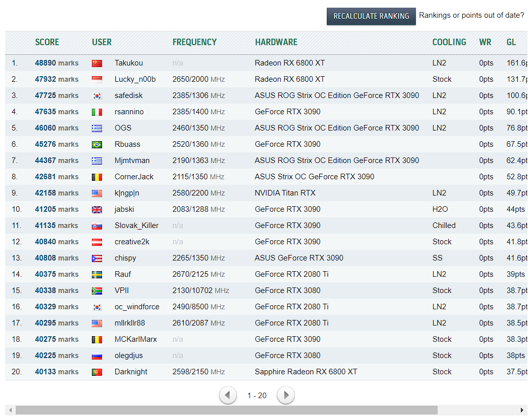Click the US flag beside k|ngp|n
Screen dimensions: 531x420
97,193
